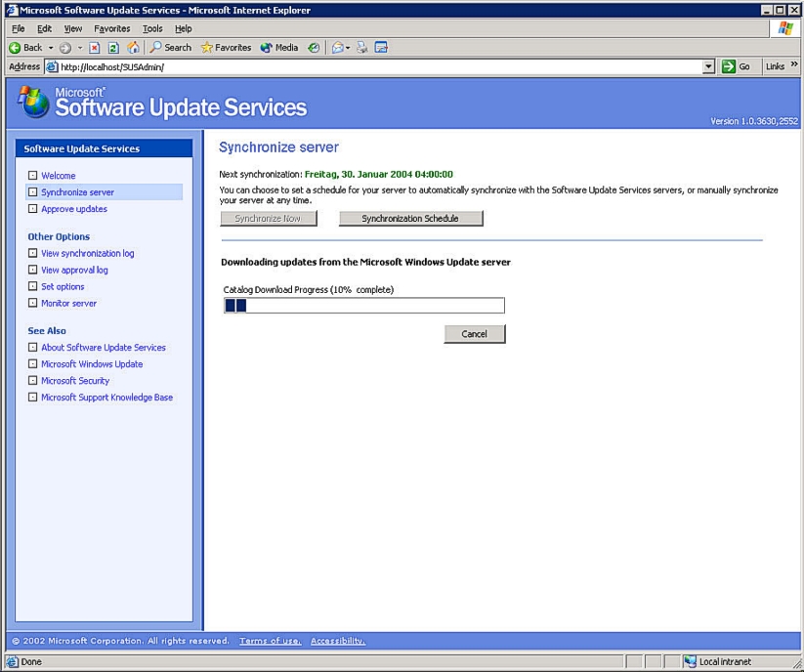
Task: Open the Favorites menu
Action: click(x=111, y=28)
